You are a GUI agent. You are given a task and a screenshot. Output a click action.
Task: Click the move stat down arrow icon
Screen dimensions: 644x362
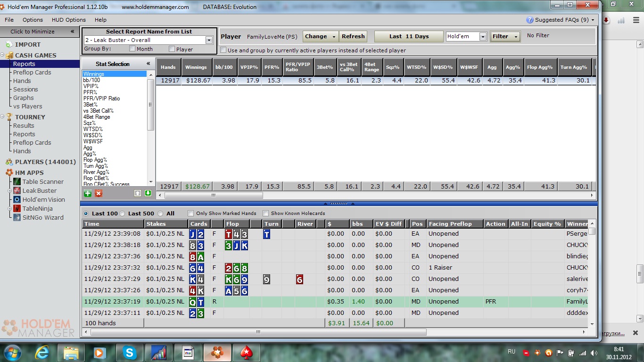(x=148, y=193)
